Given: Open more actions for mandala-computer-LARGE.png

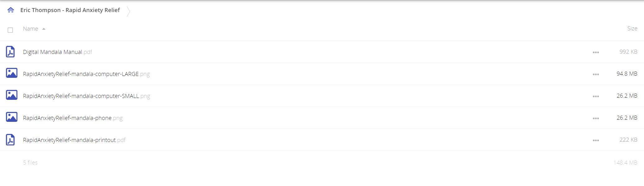Looking at the screenshot, I should tap(596, 74).
